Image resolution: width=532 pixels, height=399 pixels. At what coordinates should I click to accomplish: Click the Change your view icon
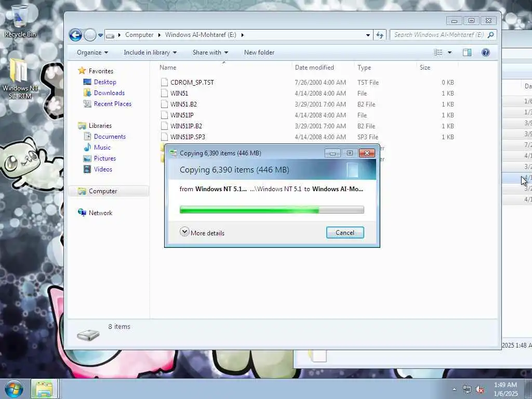pyautogui.click(x=438, y=52)
